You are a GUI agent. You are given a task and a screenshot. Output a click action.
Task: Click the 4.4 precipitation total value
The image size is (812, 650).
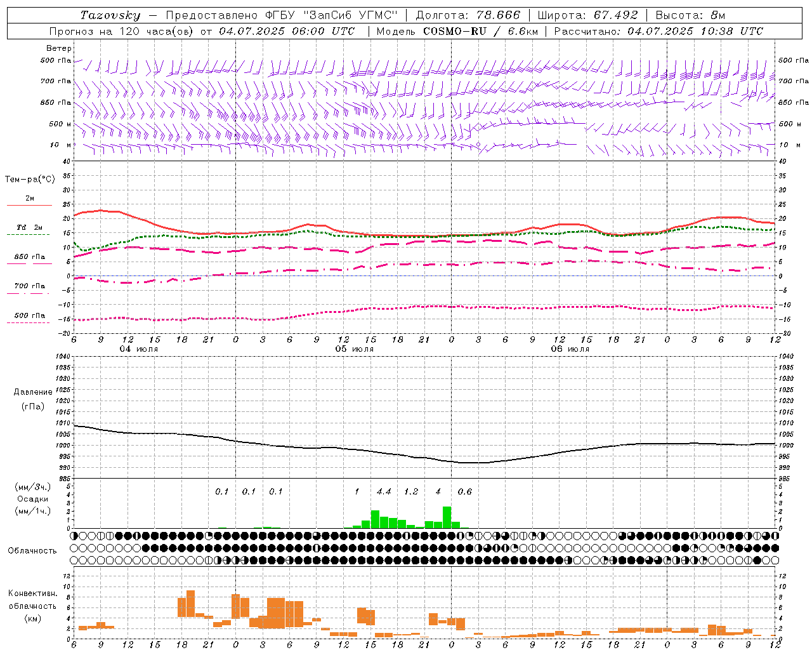tap(384, 491)
